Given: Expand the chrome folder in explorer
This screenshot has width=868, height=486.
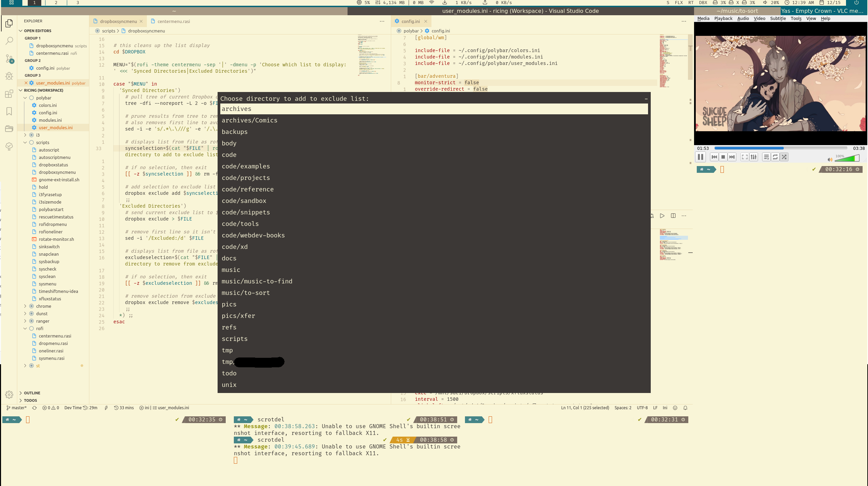Looking at the screenshot, I should tap(44, 306).
